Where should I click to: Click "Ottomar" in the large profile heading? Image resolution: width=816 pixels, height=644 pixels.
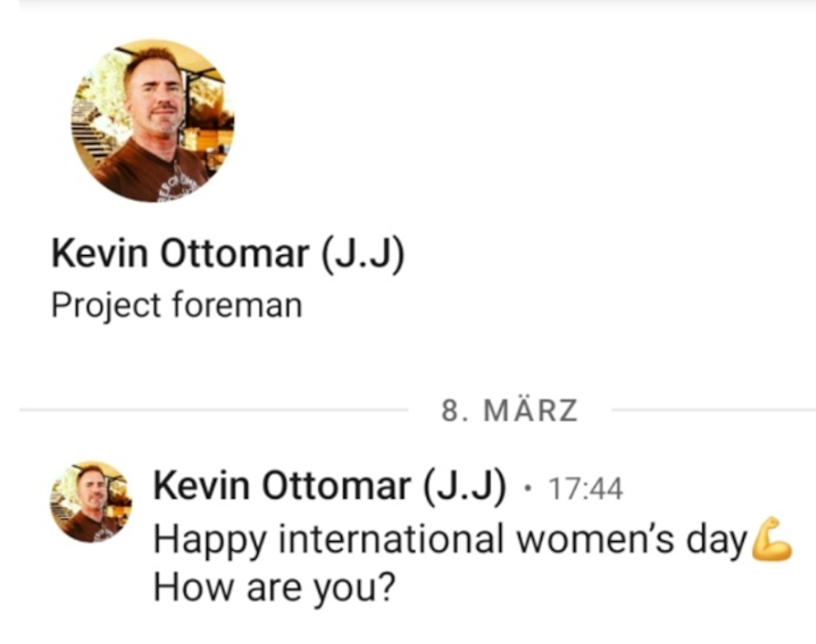click(234, 254)
